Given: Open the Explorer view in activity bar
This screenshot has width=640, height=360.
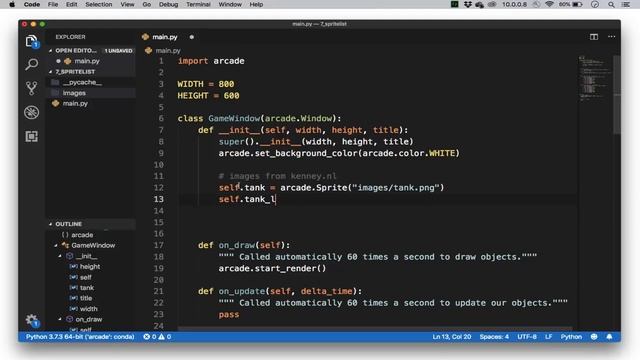Looking at the screenshot, I should [31, 41].
